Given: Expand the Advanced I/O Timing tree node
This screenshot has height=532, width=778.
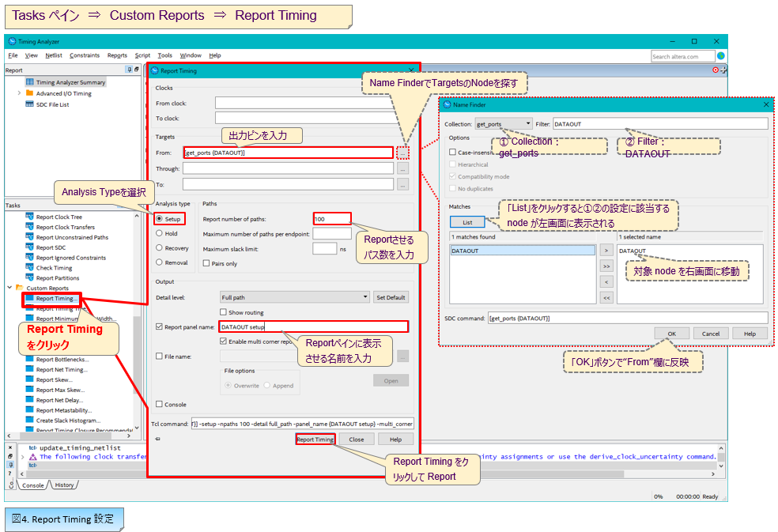Looking at the screenshot, I should 18,93.
